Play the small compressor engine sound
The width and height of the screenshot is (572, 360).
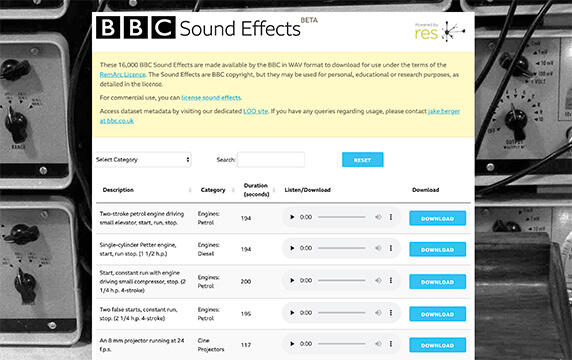click(292, 280)
